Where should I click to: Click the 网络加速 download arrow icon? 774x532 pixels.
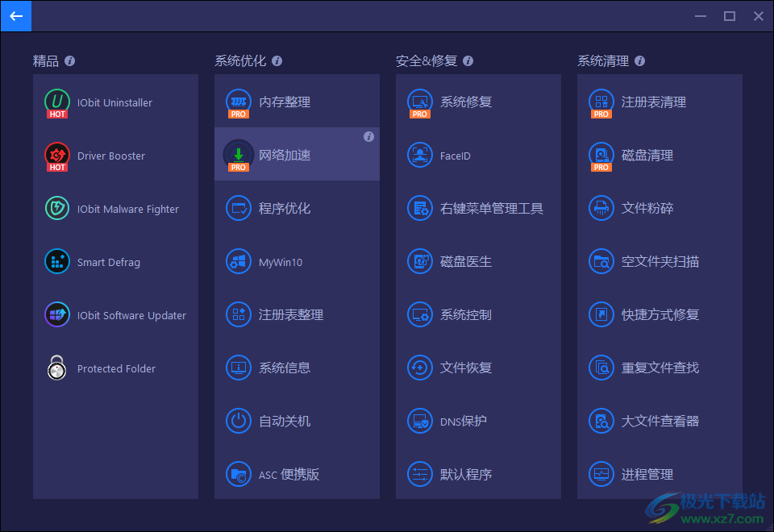coord(239,156)
